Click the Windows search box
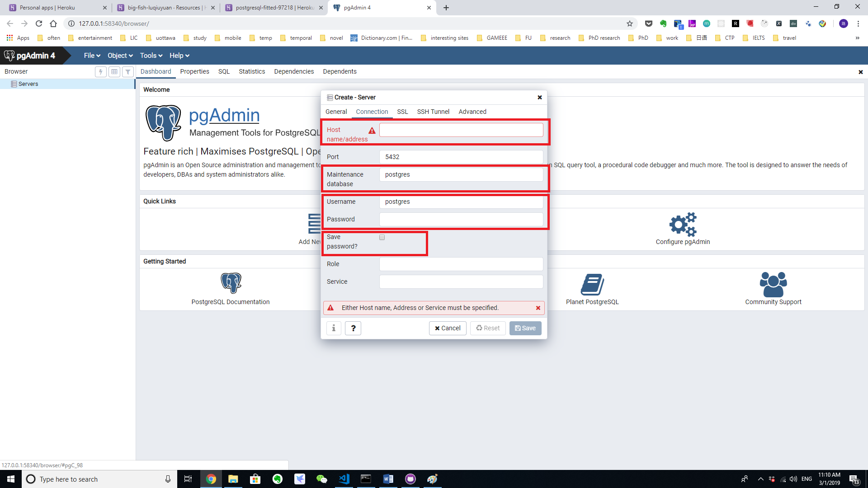Viewport: 868px width, 488px height. tap(99, 479)
